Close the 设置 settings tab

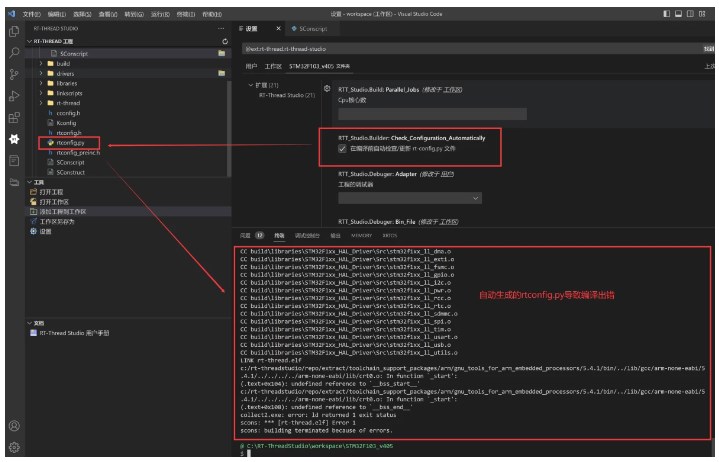click(278, 28)
